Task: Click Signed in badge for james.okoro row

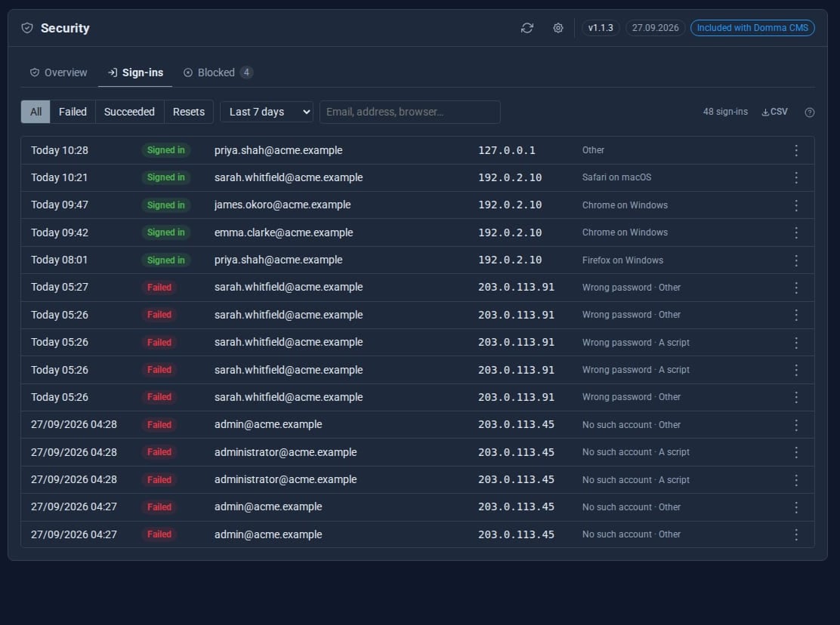Action: pyautogui.click(x=166, y=205)
